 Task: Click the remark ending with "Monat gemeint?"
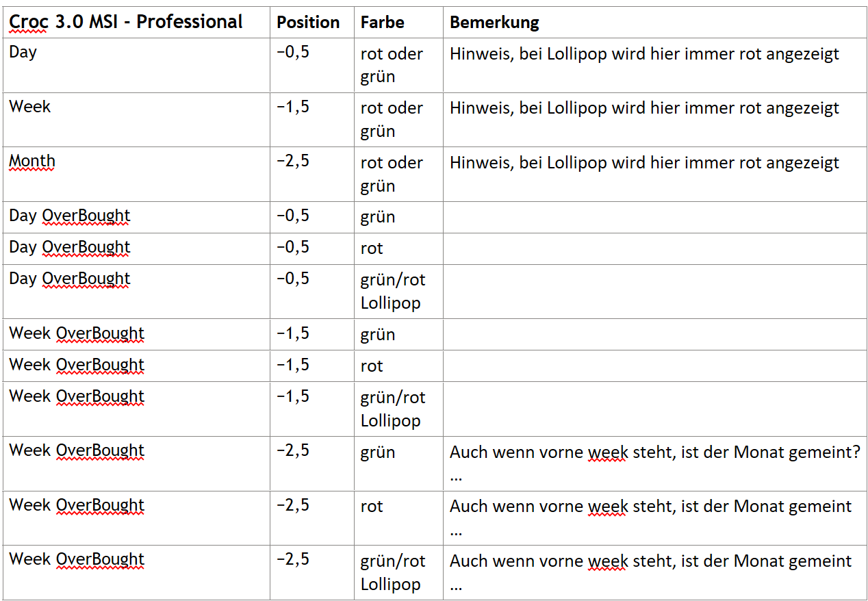[x=654, y=452]
